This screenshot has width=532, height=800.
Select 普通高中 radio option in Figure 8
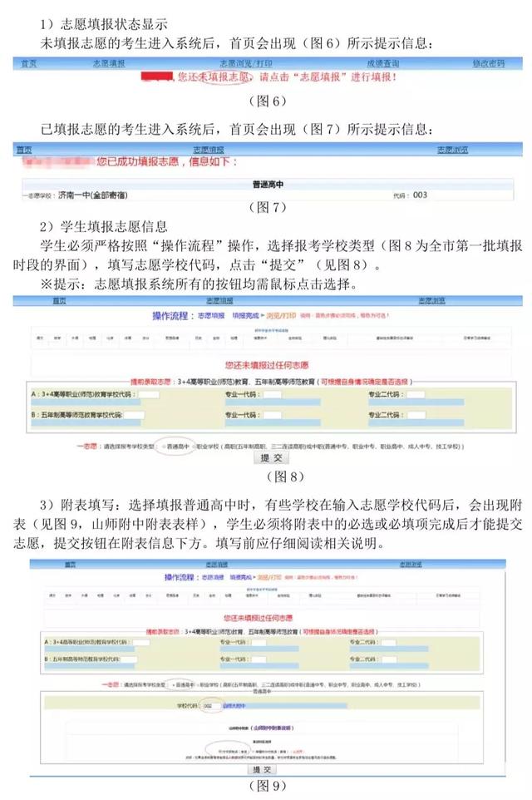pos(165,447)
